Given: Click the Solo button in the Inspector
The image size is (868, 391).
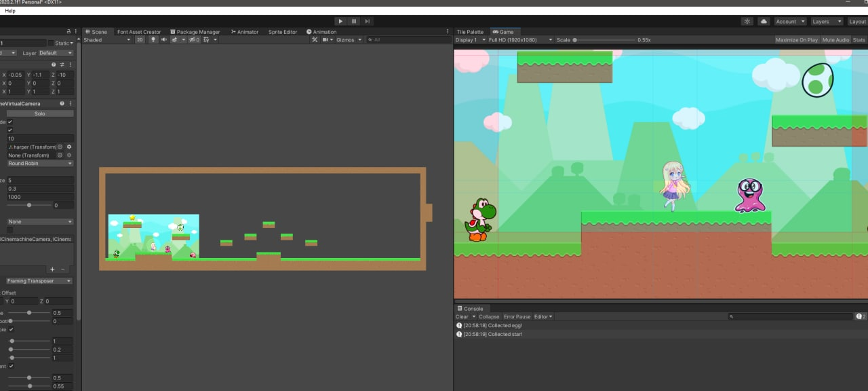Looking at the screenshot, I should pyautogui.click(x=39, y=113).
